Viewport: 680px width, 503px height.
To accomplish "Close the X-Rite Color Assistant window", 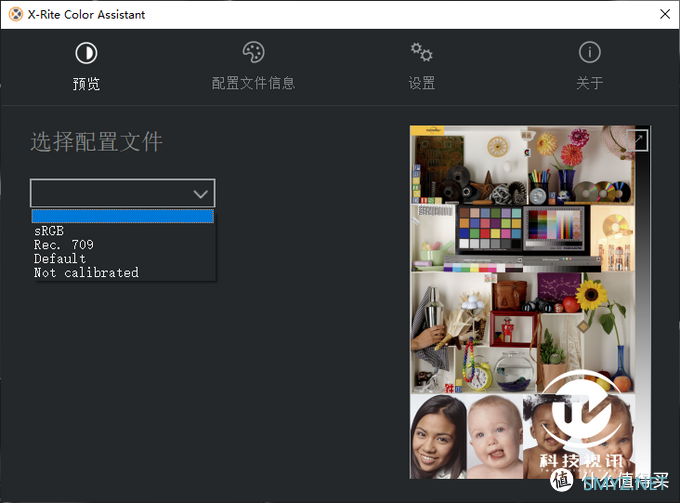I will [x=664, y=14].
